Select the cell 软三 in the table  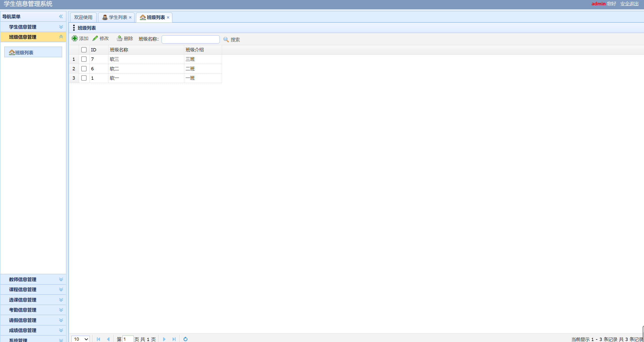(x=146, y=59)
